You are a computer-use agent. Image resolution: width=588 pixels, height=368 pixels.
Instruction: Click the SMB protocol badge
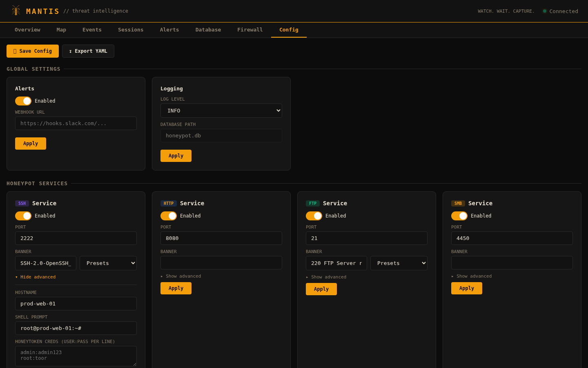[x=458, y=204]
